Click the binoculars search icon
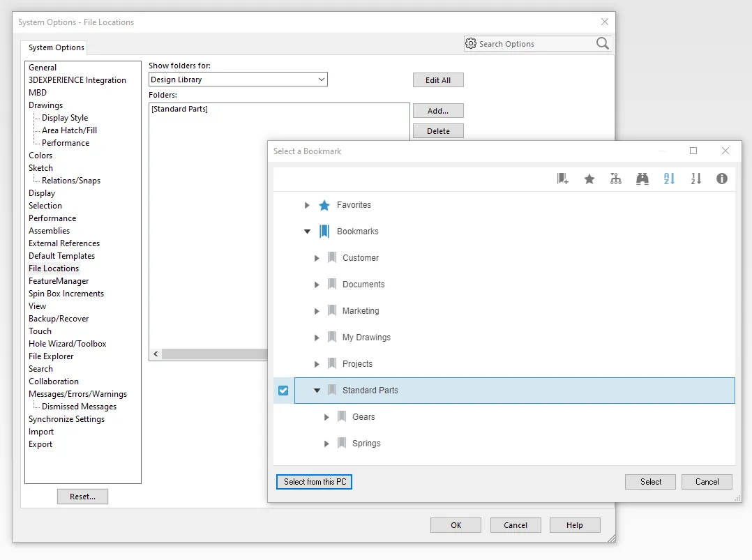Viewport: 752px width, 560px height. click(x=642, y=179)
